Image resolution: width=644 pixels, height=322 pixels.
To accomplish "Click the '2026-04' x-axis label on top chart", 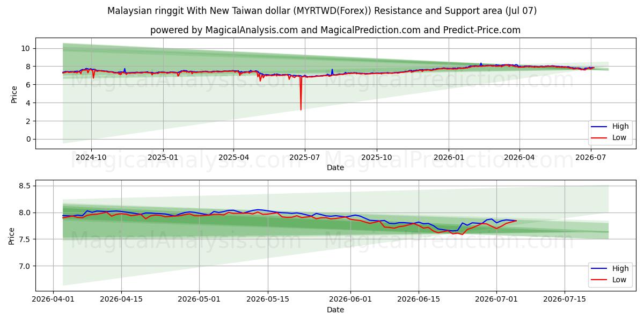I will (519, 157).
